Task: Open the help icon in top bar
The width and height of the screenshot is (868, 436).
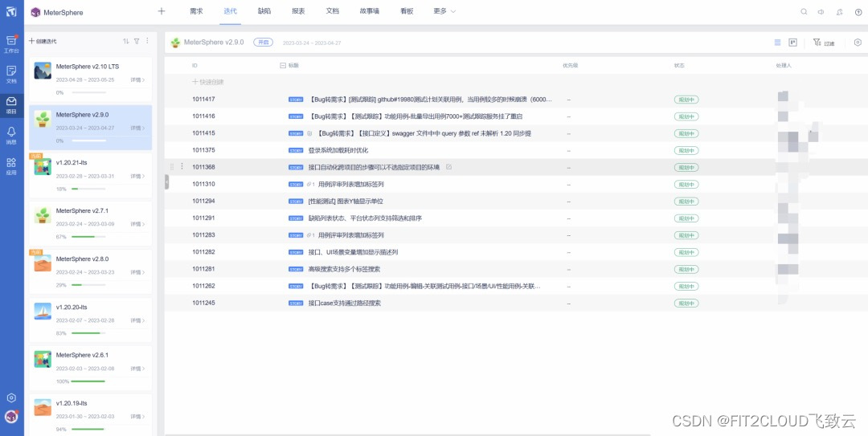Action: (x=858, y=11)
